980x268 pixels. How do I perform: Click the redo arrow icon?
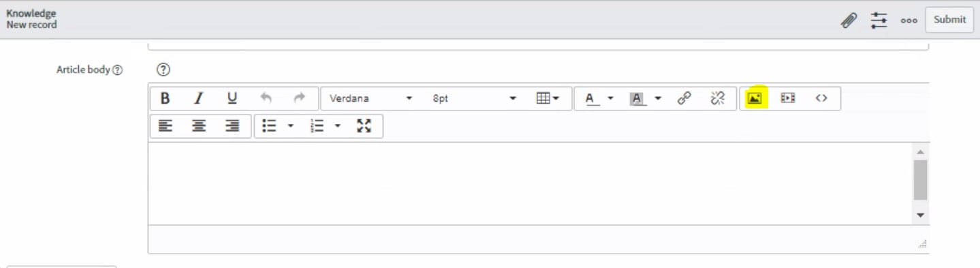(299, 98)
